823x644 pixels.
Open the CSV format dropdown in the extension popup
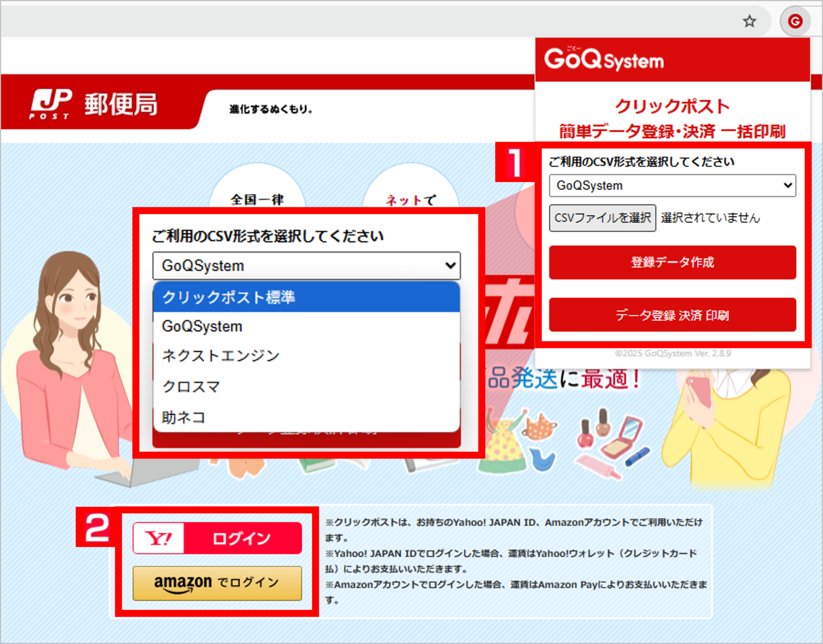[672, 185]
